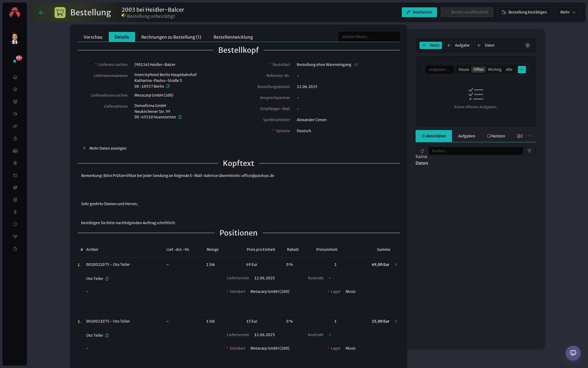Open the warehouse sidebar icon
This screenshot has height=368, width=588.
pos(15,151)
